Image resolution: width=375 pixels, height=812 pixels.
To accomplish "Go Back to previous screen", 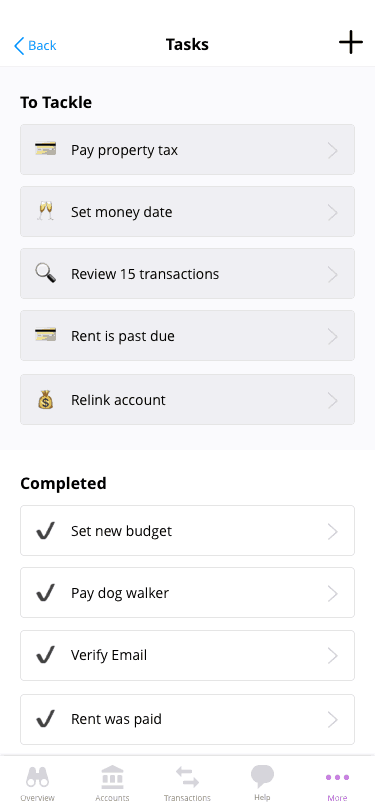I will point(35,46).
